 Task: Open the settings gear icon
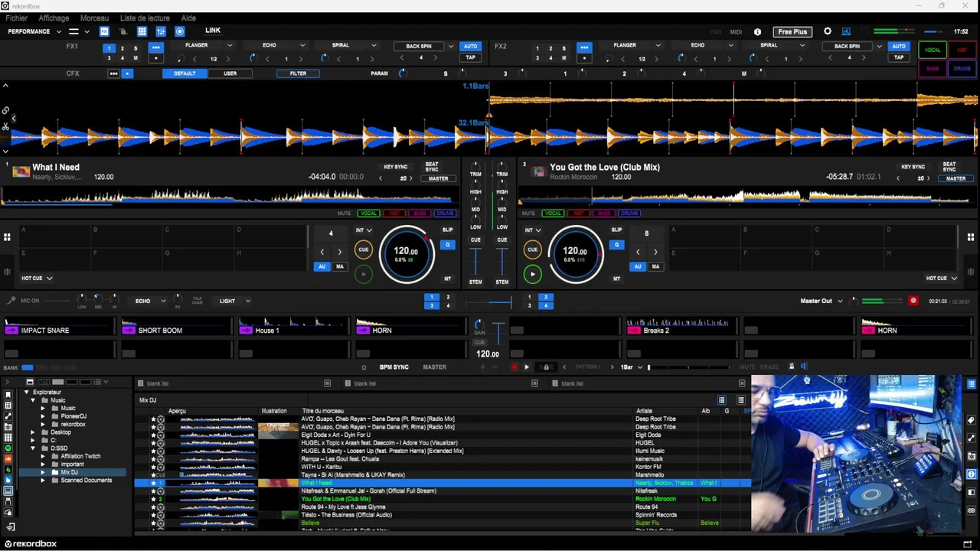click(x=828, y=31)
